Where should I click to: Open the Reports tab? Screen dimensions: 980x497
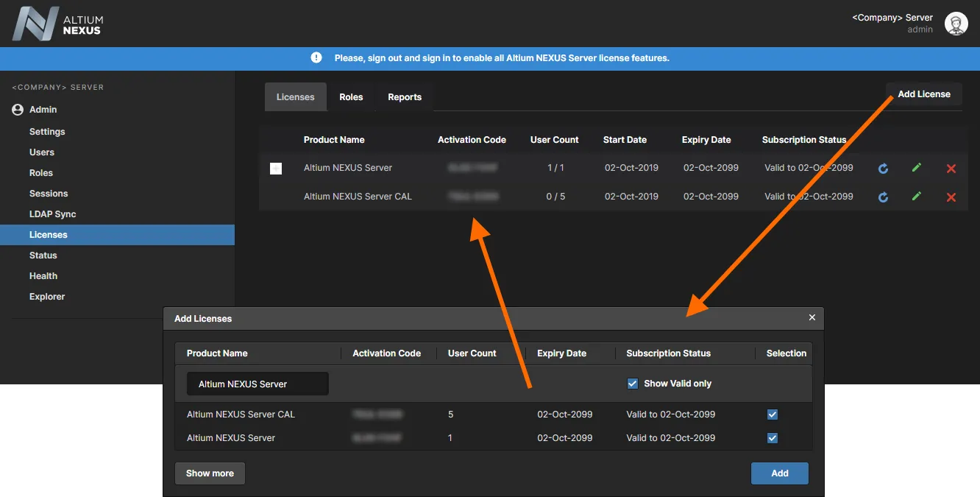[405, 97]
